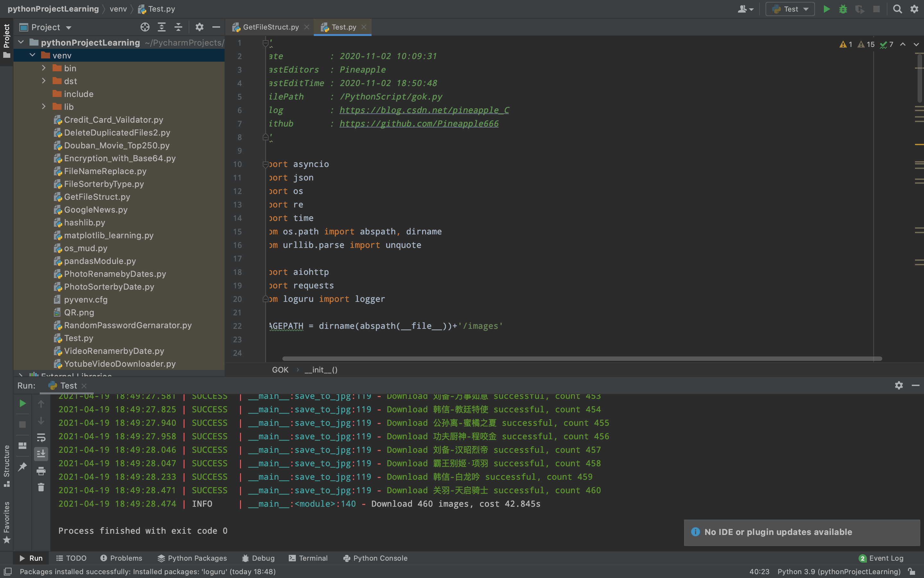The image size is (924, 578).
Task: Print the Run console output
Action: (x=41, y=471)
